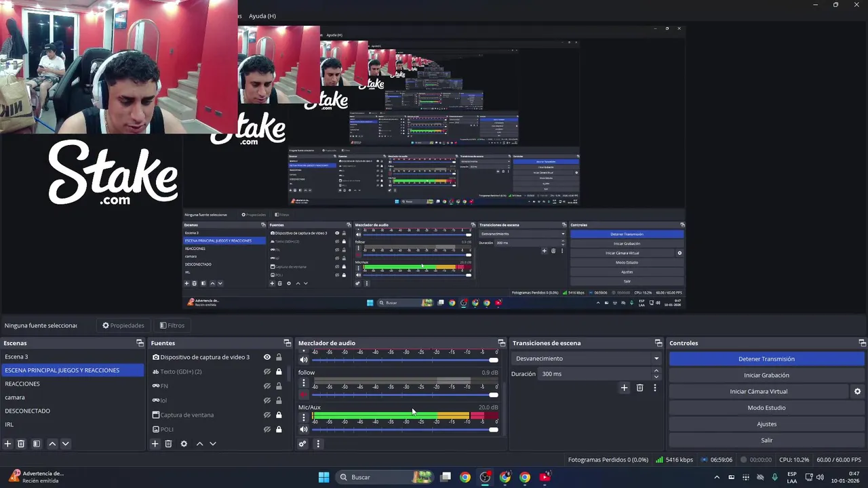
Task: Decrease transition duration with down arrow
Action: coord(656,377)
